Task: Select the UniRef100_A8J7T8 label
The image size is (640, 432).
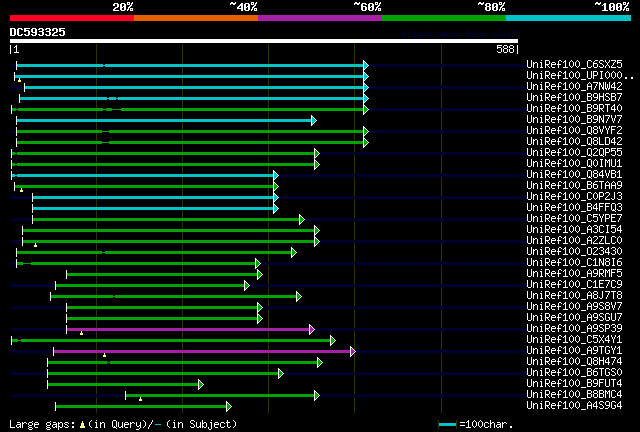Action: click(x=574, y=296)
